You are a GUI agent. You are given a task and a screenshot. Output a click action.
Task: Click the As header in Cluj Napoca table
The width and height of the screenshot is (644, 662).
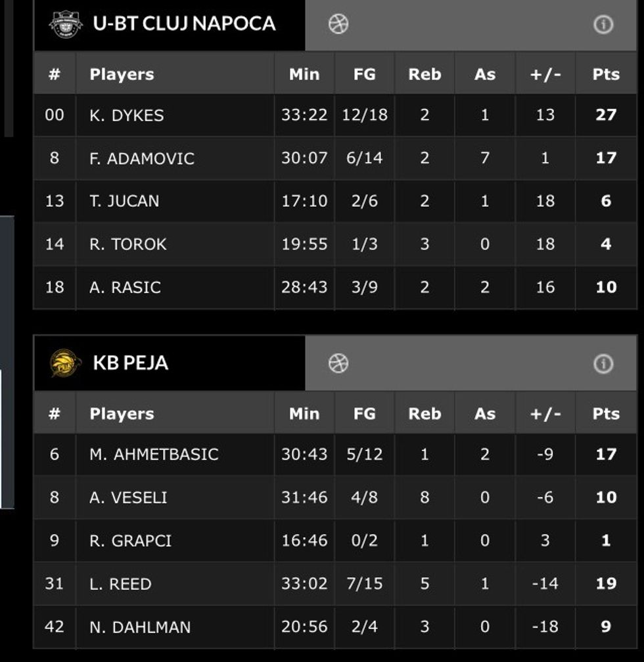click(x=485, y=74)
